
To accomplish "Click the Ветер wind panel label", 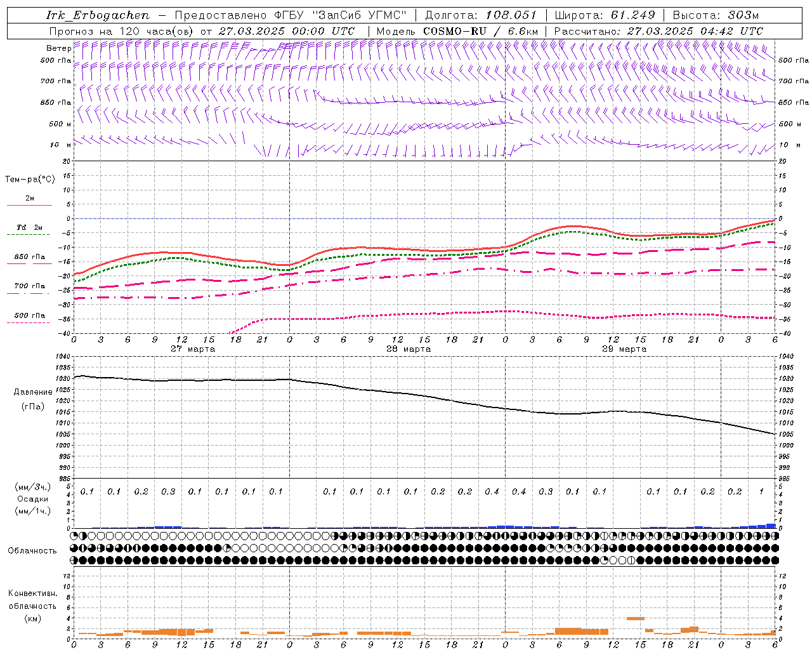I will click(x=58, y=48).
